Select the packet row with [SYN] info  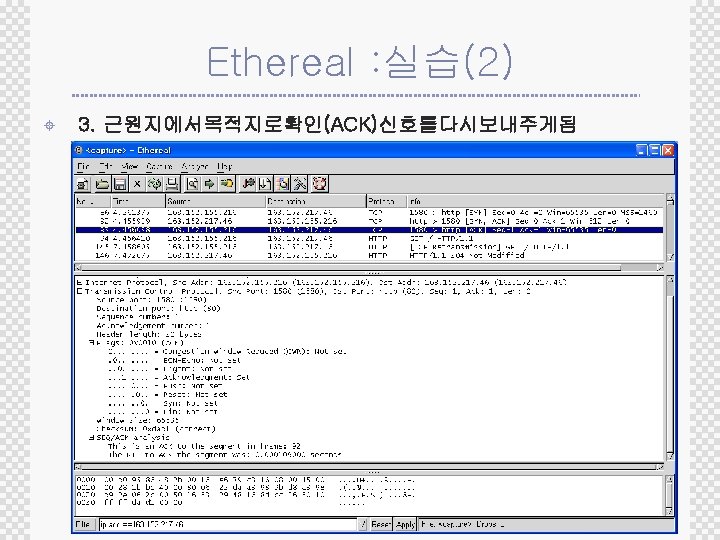tap(369, 212)
